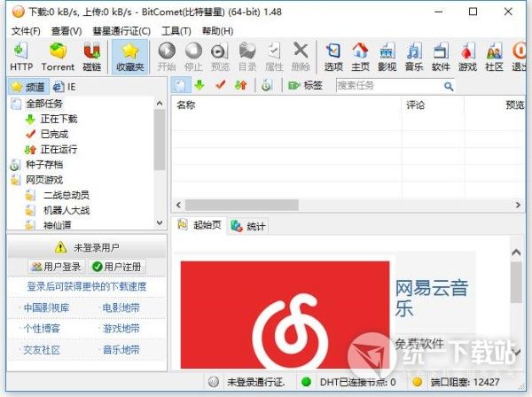Select the 网页游戏 tree node
This screenshot has width=532, height=397.
(43, 180)
